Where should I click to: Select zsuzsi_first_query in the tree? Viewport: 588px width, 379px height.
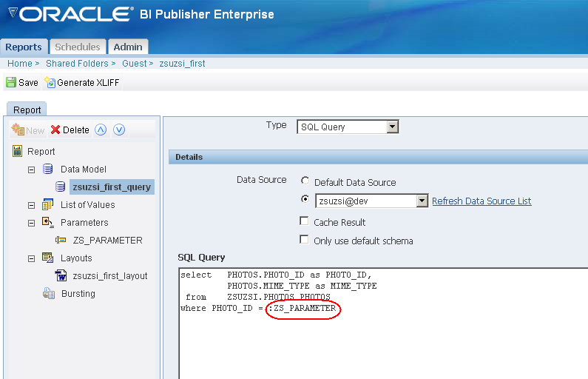pos(112,187)
